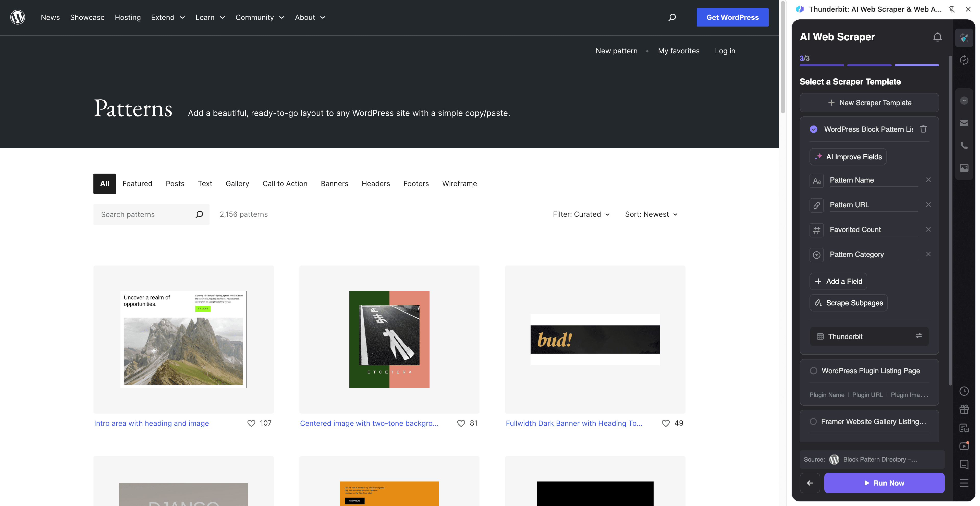Select the phone number extraction tool icon
This screenshot has height=506, width=980.
(x=964, y=145)
